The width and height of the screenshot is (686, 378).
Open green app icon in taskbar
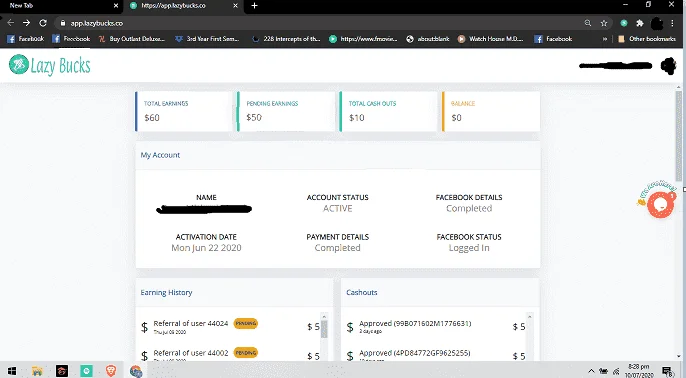coord(87,371)
